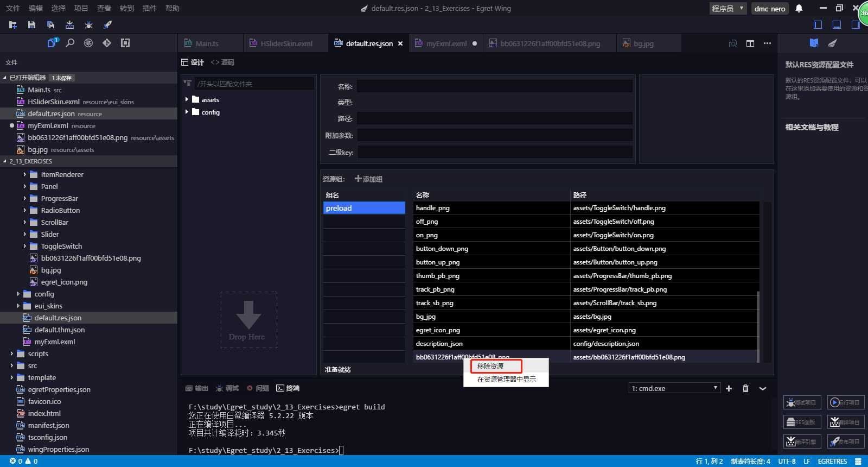Viewport: 868px width, 467px height.
Task: Toggle left sidebar layout icon
Action: coord(818,25)
